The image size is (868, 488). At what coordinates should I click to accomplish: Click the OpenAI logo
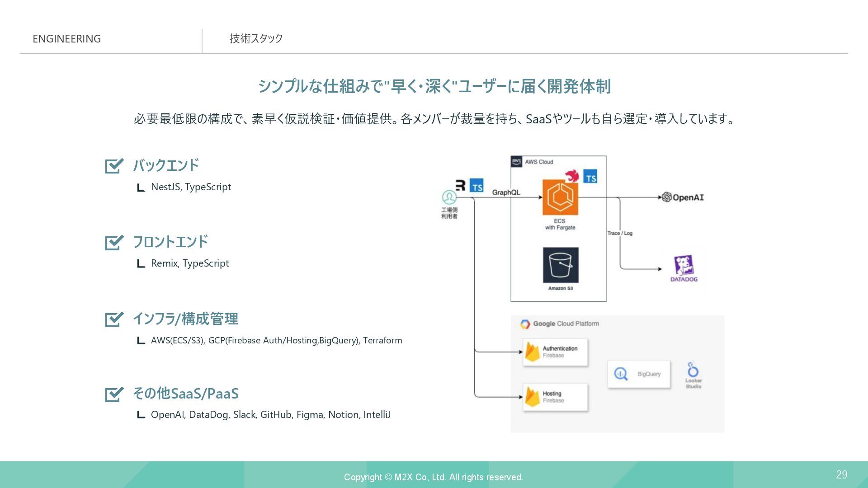666,197
